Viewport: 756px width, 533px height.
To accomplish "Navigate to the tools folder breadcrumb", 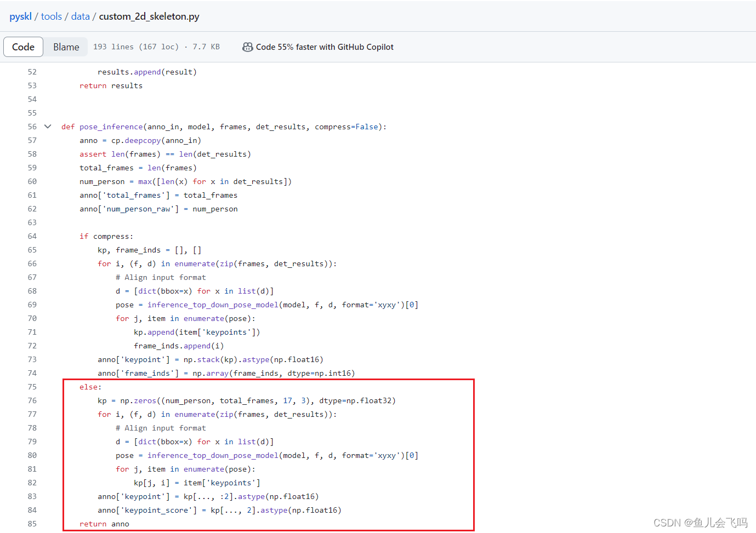I will (51, 16).
